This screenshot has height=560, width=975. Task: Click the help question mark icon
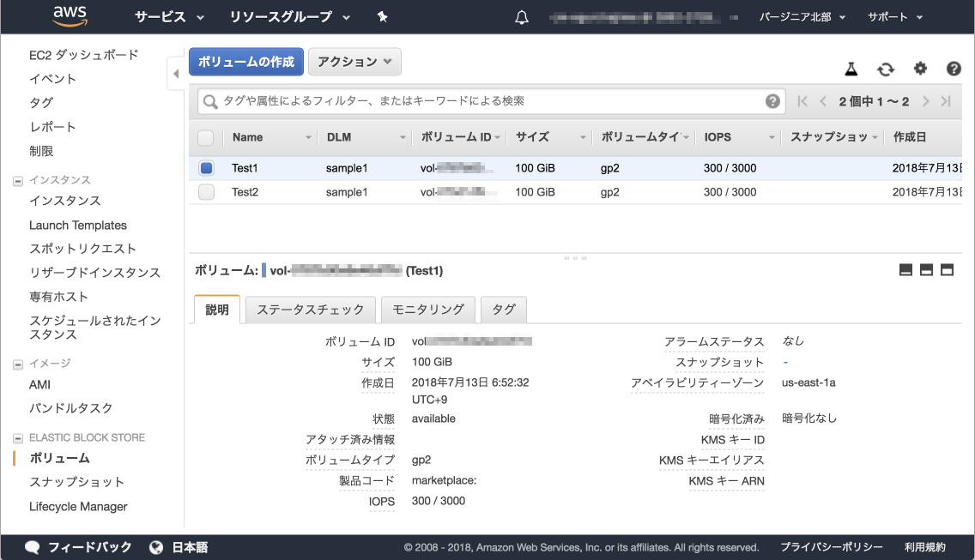pos(954,69)
